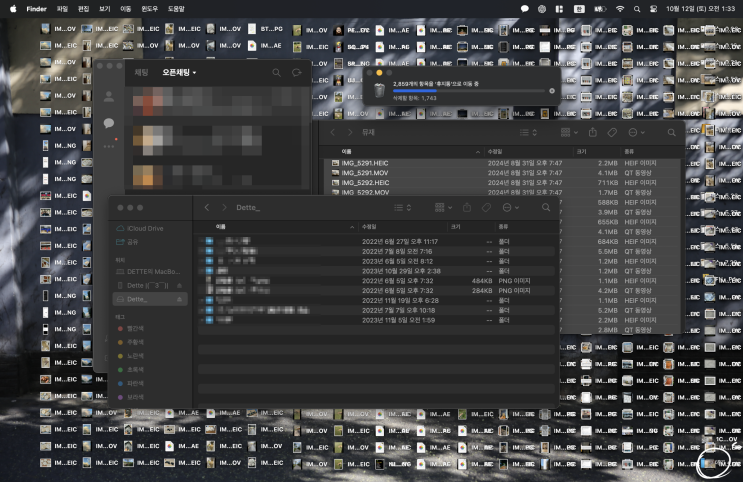Switch to the 채팅 tab in chat window
Image resolution: width=743 pixels, height=482 pixels.
click(x=141, y=72)
